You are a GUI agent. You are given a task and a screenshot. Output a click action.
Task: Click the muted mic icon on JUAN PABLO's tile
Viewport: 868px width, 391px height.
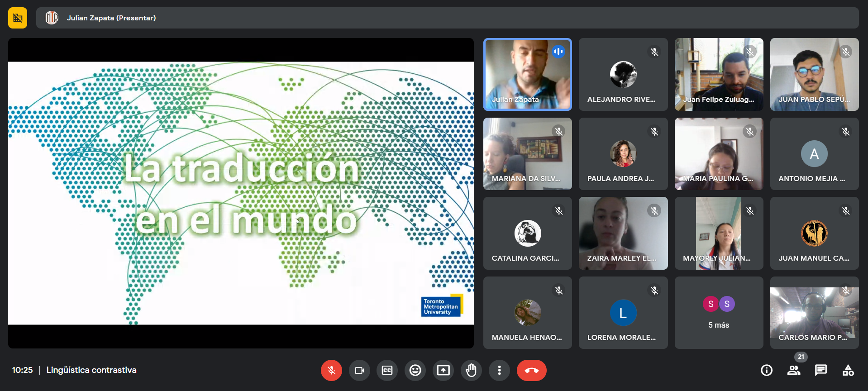point(846,52)
